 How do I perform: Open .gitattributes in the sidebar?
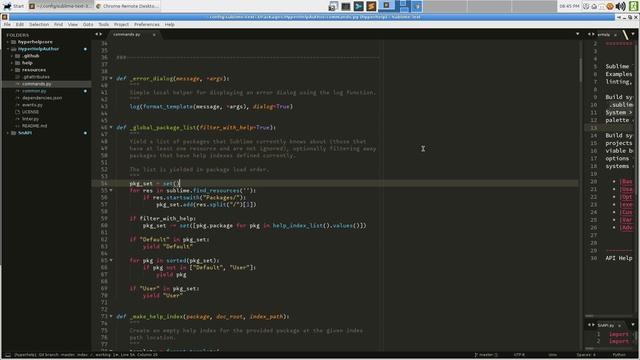36,77
